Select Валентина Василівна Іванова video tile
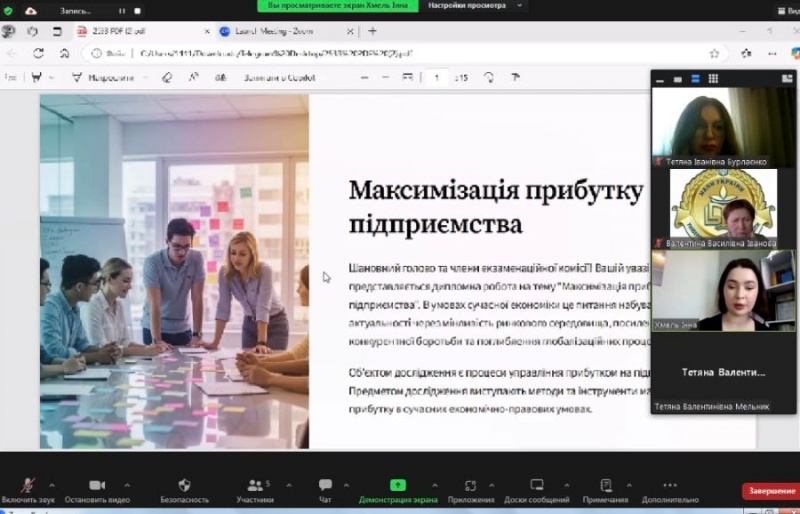Image resolution: width=800 pixels, height=514 pixels. (723, 208)
